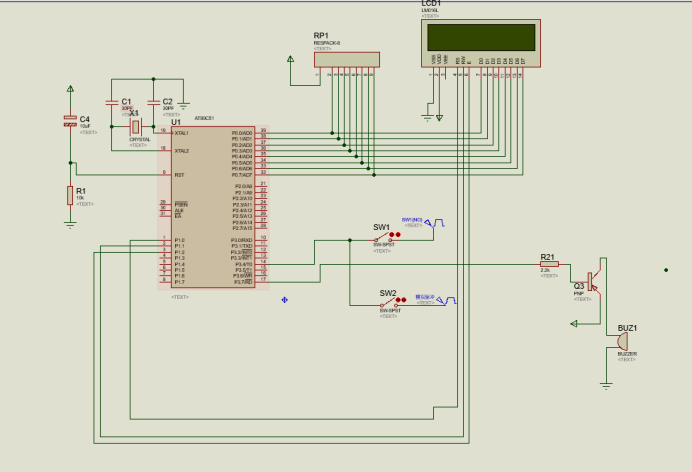Click the P3.0/RXD pin name on U1
This screenshot has height=472, width=692.
[242, 240]
